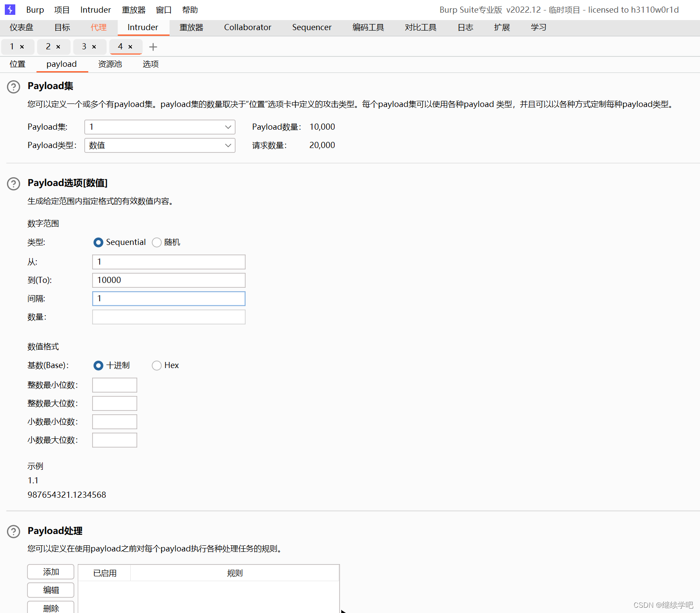Switch to the 日志 tab

point(465,27)
